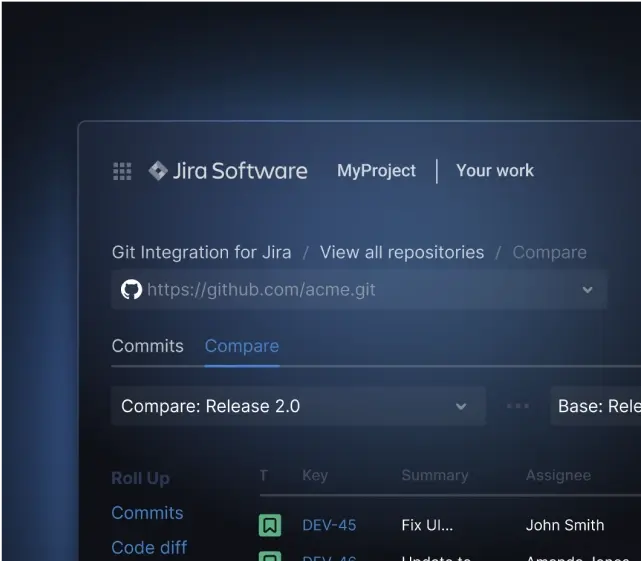Click the Key column header

point(315,475)
